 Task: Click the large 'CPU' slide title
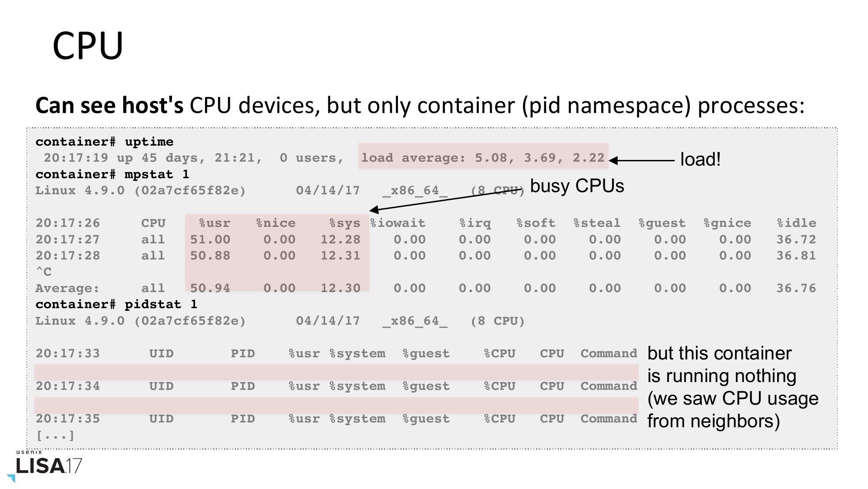click(x=88, y=46)
